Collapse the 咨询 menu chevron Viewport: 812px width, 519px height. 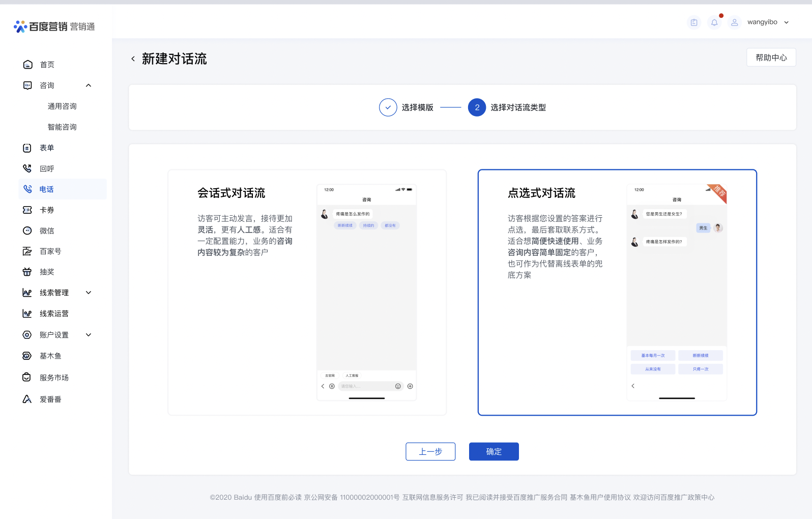point(89,85)
